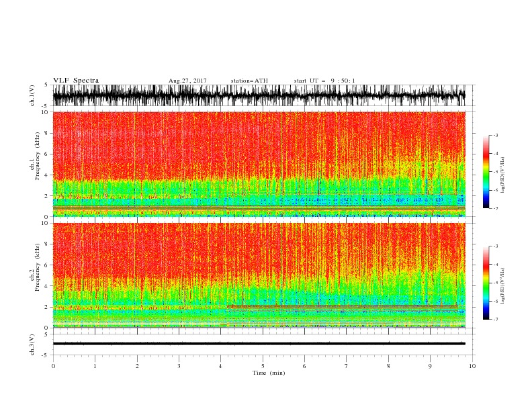The image size is (532, 411).
Task: Click the "start UT = 9 :50: 1" text
Action: click(324, 81)
